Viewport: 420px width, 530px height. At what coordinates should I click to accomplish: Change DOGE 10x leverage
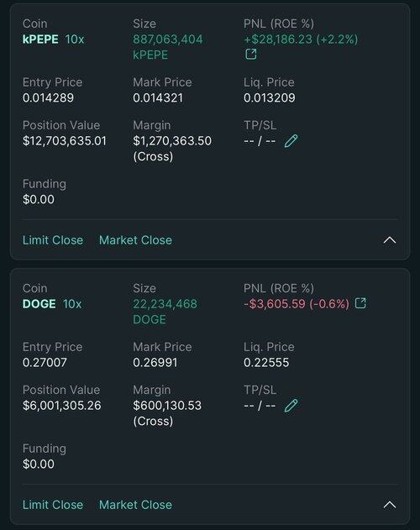pos(72,304)
